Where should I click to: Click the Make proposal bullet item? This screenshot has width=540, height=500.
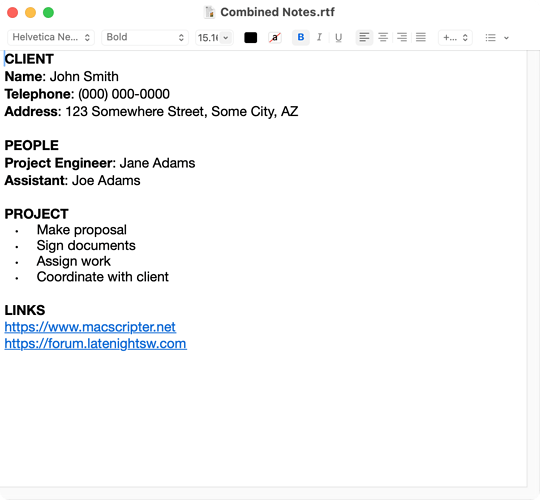[x=82, y=230]
